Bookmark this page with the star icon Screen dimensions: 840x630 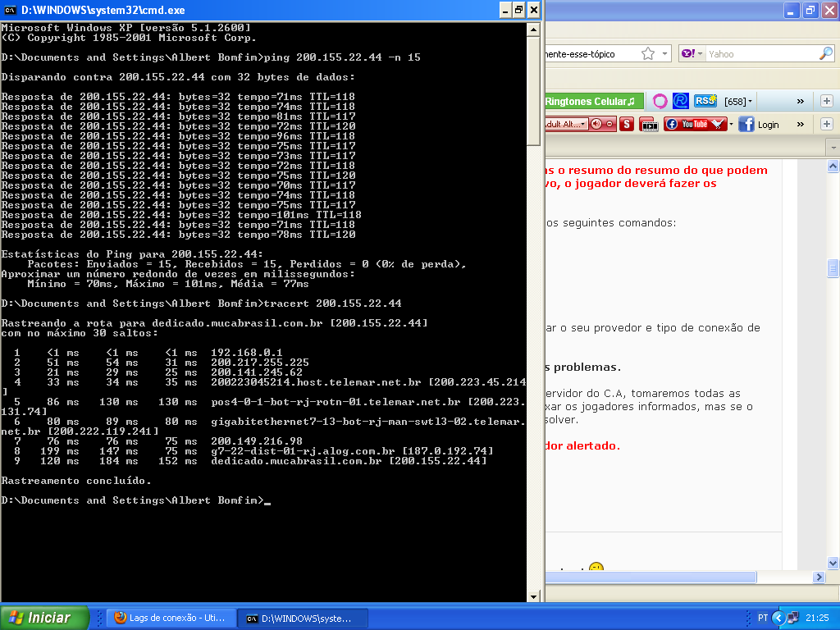coord(648,53)
